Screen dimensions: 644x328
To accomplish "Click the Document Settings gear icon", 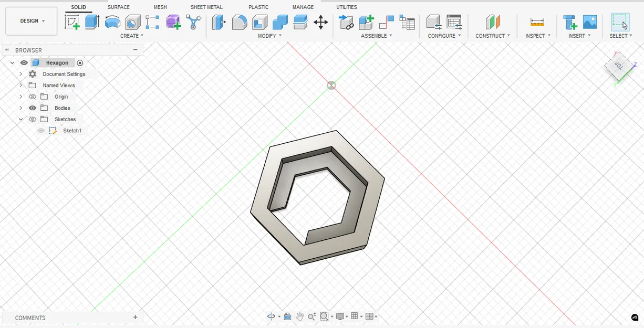I will point(33,74).
